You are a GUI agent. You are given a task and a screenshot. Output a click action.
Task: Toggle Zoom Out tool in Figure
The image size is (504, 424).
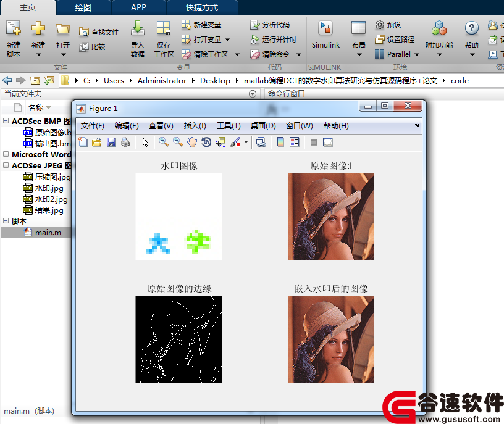(178, 142)
